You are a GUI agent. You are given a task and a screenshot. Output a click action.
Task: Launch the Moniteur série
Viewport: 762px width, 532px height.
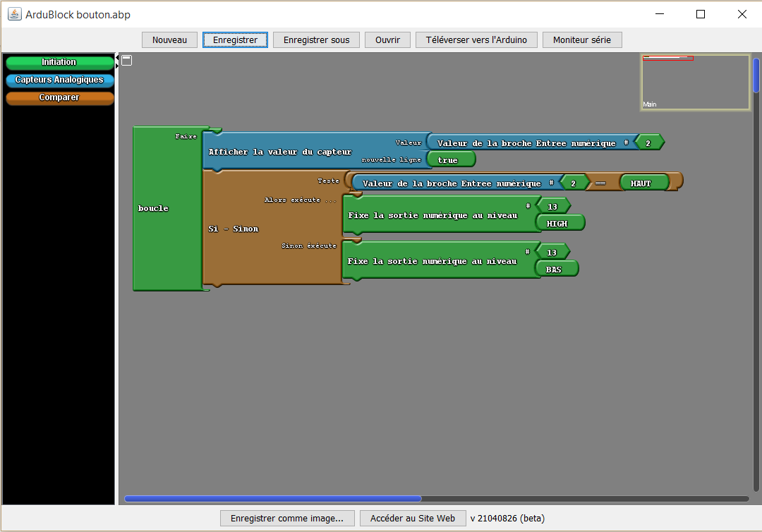[581, 40]
